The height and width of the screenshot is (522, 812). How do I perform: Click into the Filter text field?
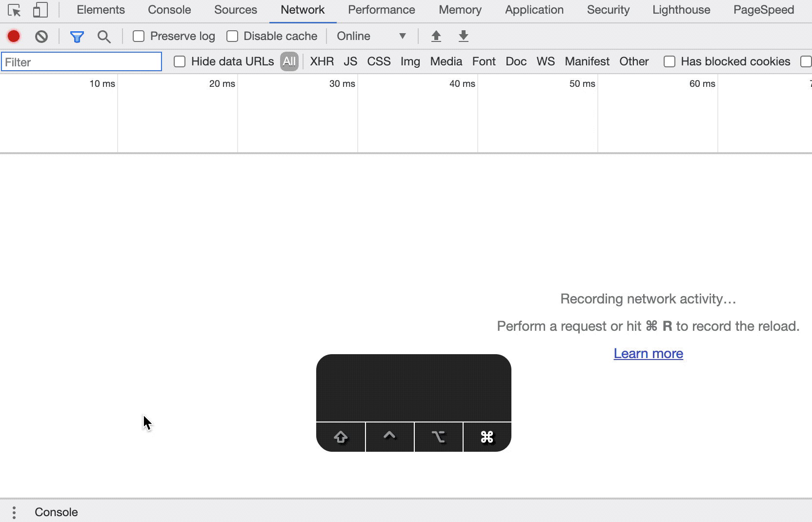pos(81,62)
